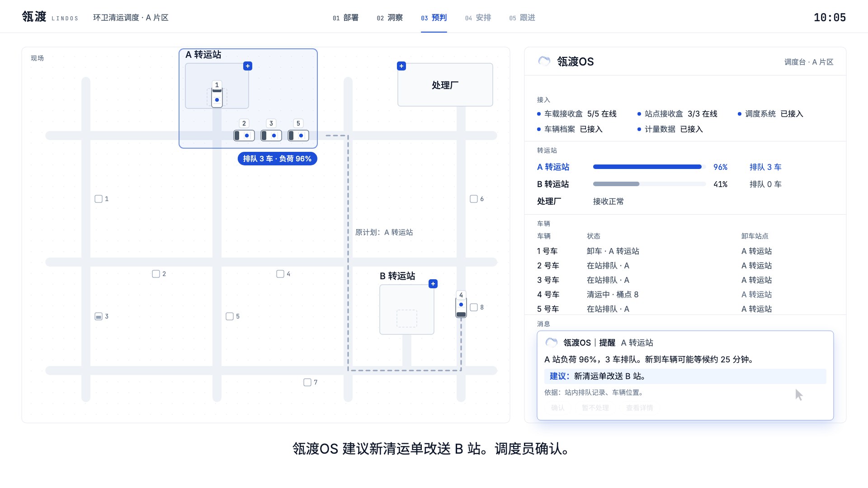The width and height of the screenshot is (868, 488).
Task: Click the empty dock slot in B 转运站
Action: click(x=407, y=319)
